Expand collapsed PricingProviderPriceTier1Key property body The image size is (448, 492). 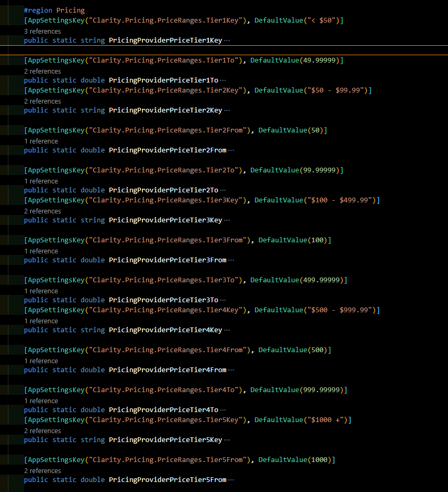227,40
